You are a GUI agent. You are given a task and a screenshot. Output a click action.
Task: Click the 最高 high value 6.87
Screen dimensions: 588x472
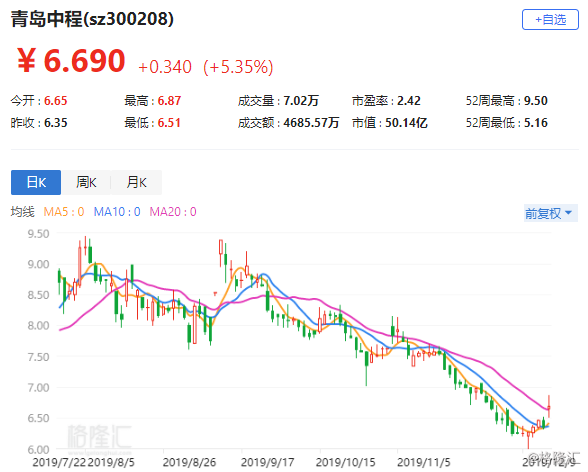pos(169,100)
